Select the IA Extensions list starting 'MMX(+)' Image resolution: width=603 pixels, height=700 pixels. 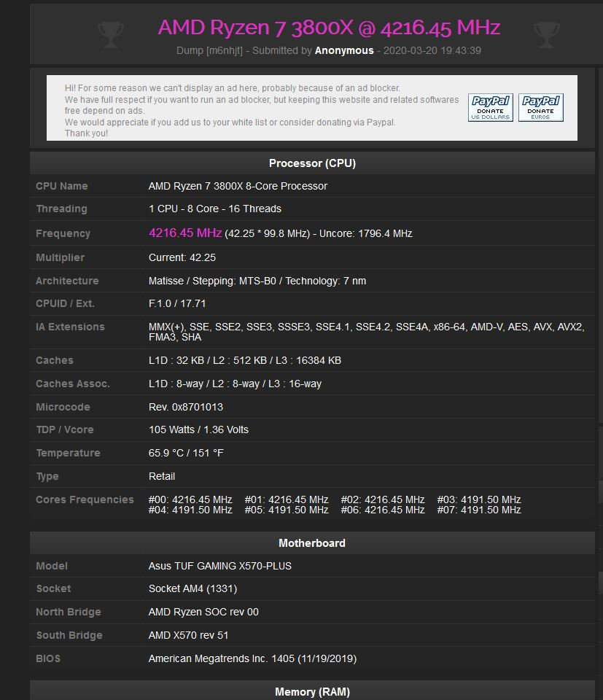pyautogui.click(x=367, y=332)
